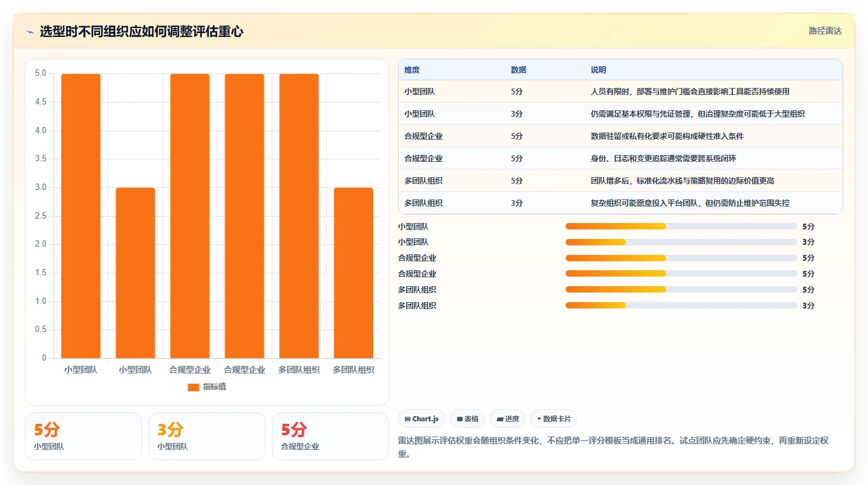Click the row text 身份、日志和变更追踪通常需要跨系统闭环
This screenshot has width=868, height=485.
tap(664, 159)
